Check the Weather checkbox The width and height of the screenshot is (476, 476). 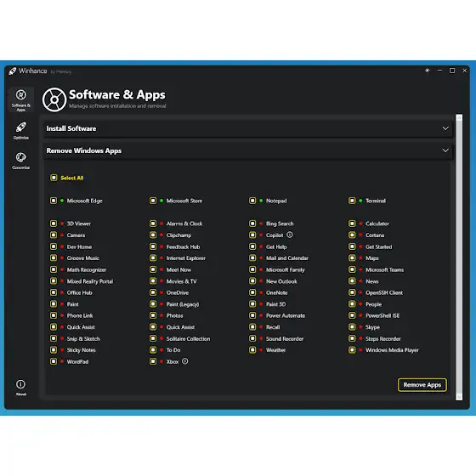tap(252, 350)
